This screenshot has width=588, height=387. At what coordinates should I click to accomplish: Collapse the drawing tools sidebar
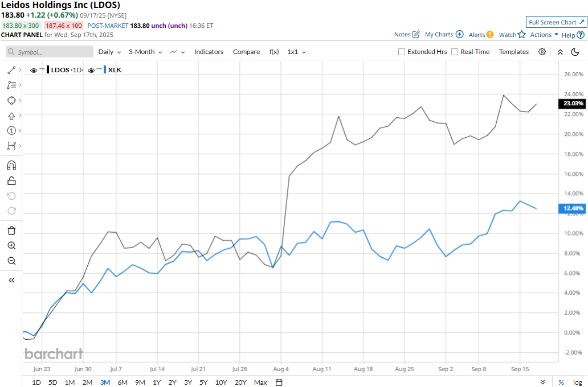[11, 280]
